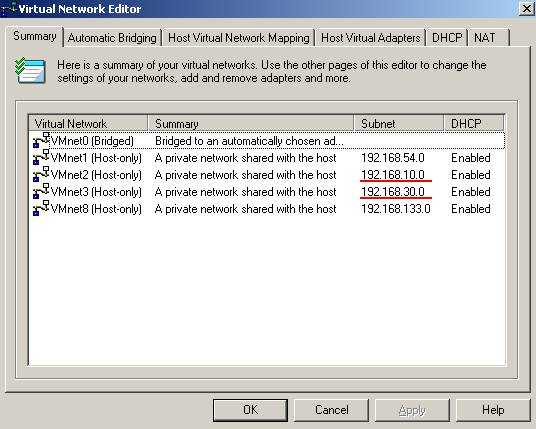Sort by the Virtual Network column header

pos(88,123)
